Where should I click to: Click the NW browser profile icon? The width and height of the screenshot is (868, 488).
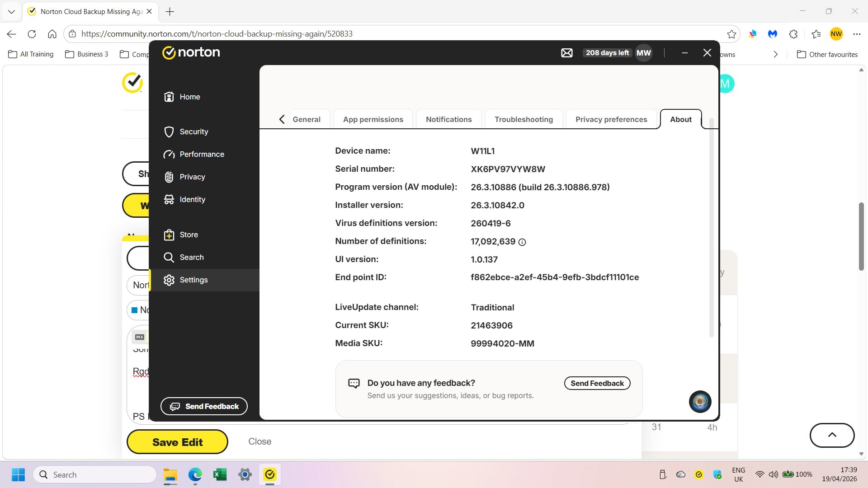[836, 34]
